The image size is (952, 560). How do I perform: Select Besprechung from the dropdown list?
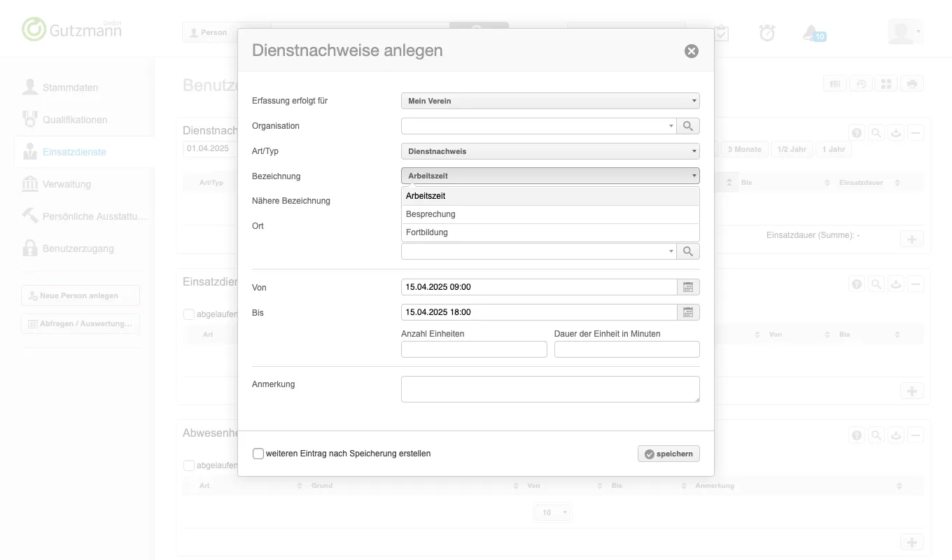pos(550,214)
